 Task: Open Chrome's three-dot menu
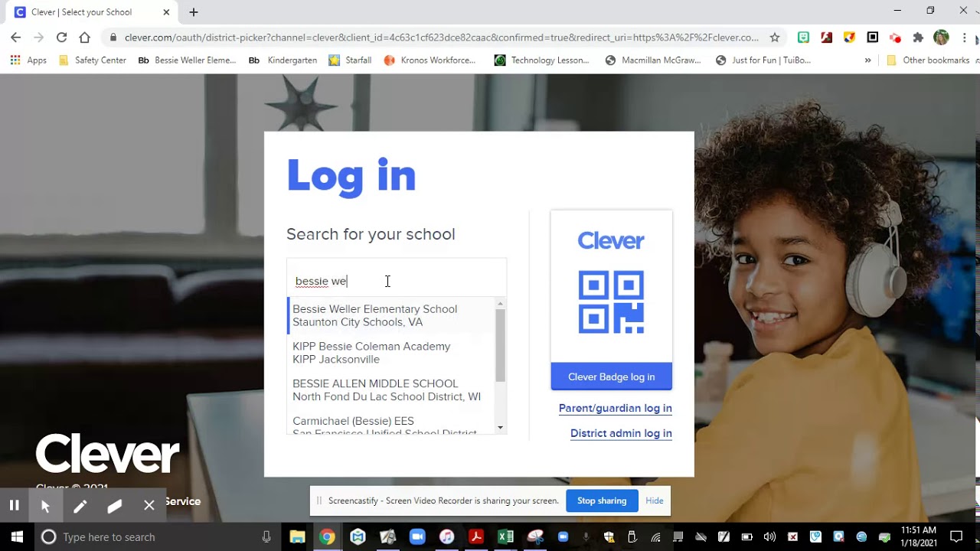click(x=964, y=37)
